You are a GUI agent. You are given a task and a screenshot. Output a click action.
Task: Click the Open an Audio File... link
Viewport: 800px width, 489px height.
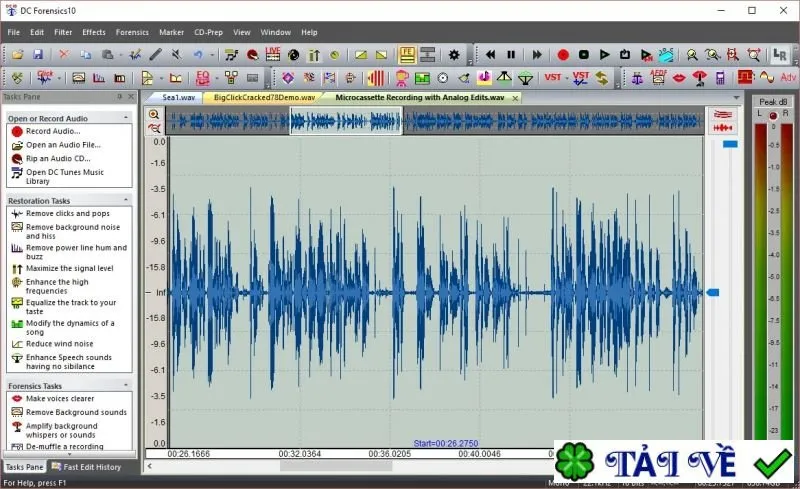click(63, 145)
